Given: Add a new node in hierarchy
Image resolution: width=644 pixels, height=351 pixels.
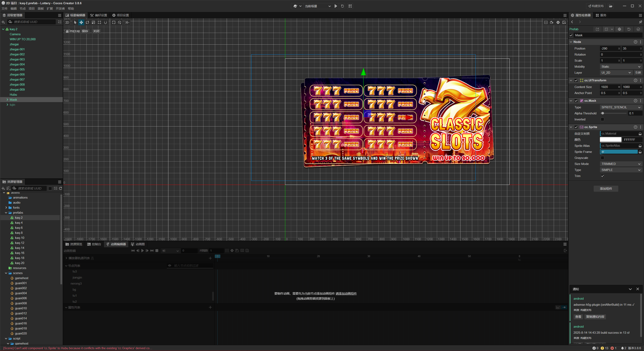Looking at the screenshot, I should pyautogui.click(x=3, y=22).
